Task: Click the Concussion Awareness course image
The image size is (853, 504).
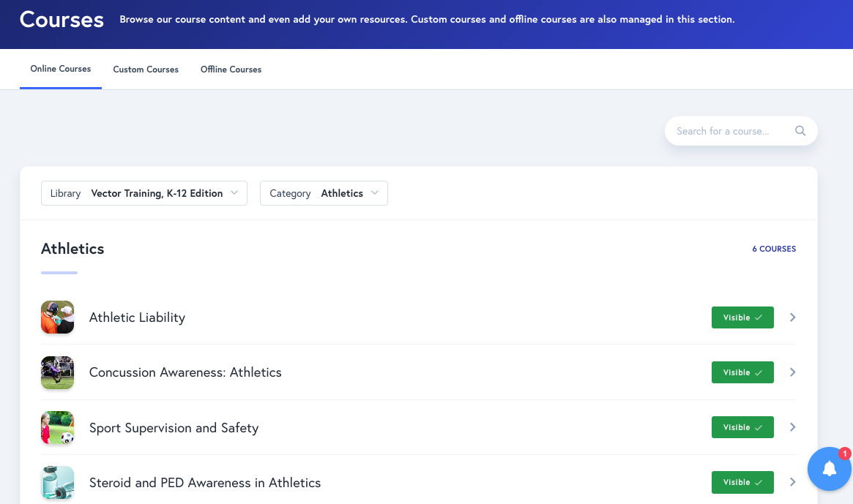Action: [57, 372]
